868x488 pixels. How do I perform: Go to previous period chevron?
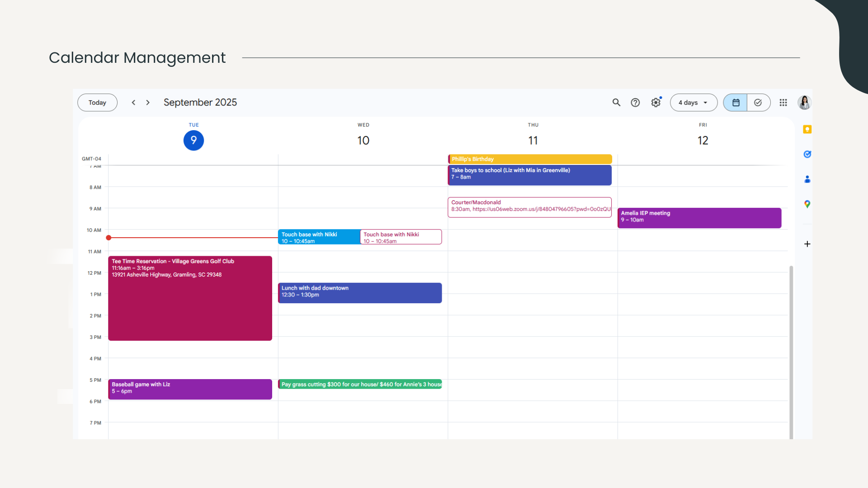pyautogui.click(x=133, y=103)
